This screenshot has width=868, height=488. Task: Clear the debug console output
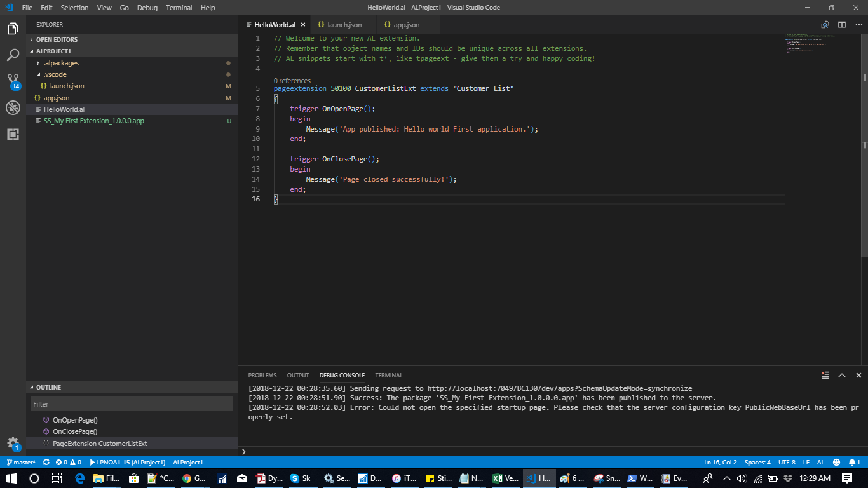tap(825, 376)
